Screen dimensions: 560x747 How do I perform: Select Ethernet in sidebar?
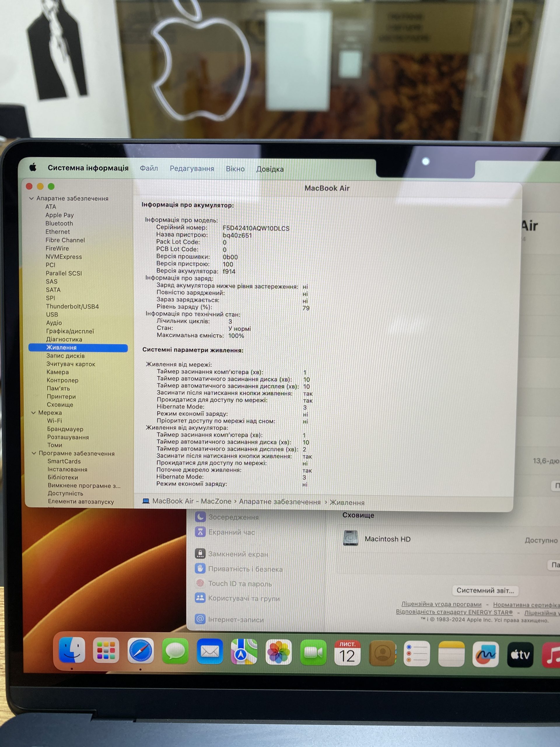57,232
